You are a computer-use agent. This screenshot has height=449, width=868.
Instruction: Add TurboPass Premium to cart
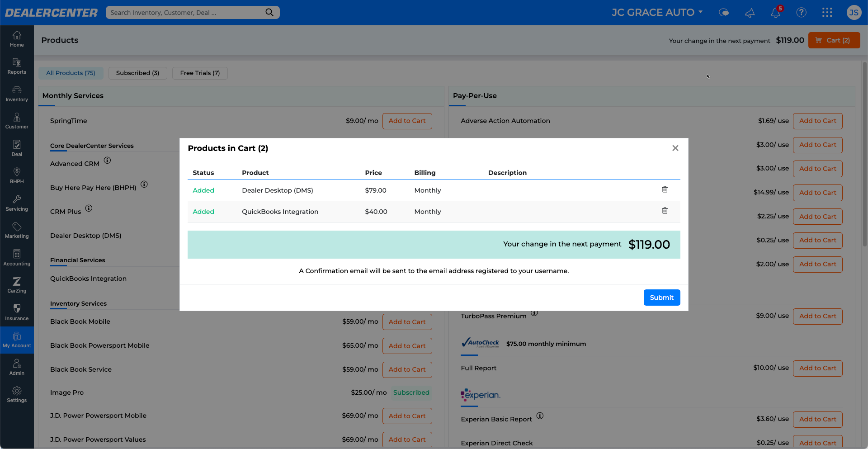(817, 316)
